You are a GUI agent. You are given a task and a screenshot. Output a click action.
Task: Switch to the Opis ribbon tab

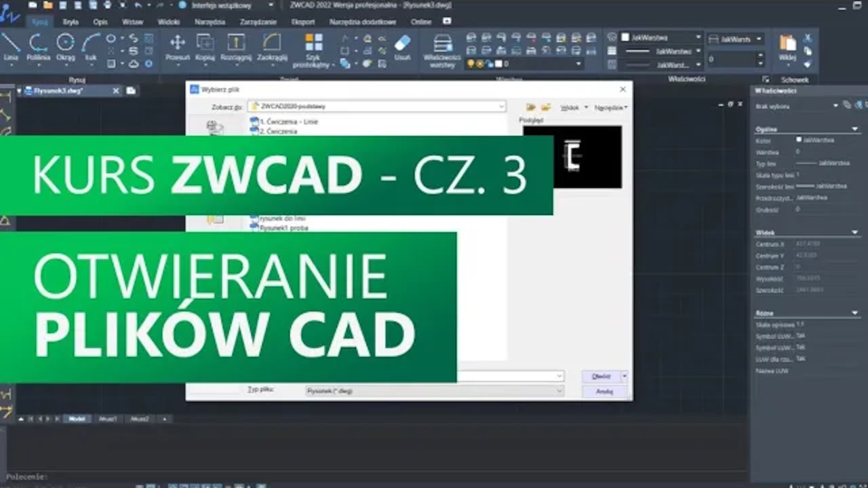[100, 22]
